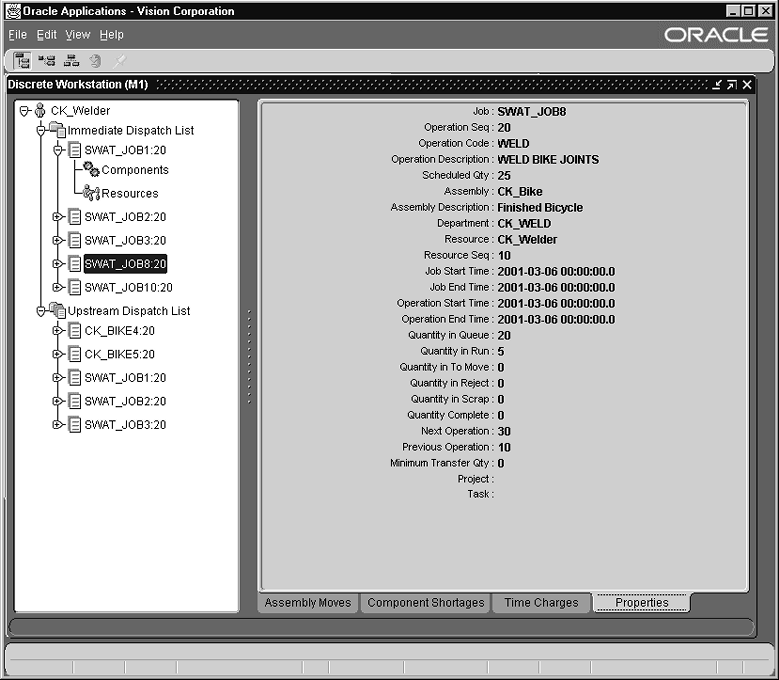Click the Department value CK_WELD
779x680 pixels.
tap(524, 224)
